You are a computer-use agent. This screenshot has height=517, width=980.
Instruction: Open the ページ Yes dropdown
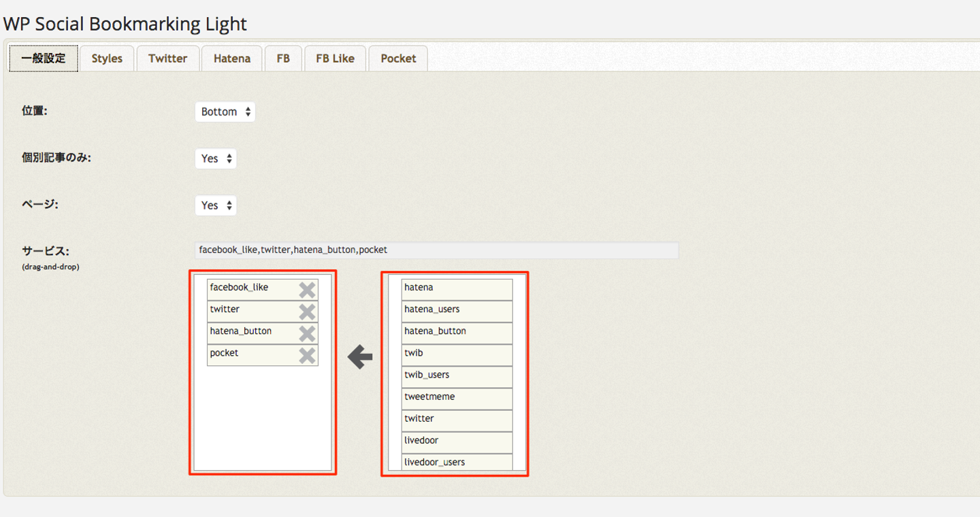tap(216, 205)
